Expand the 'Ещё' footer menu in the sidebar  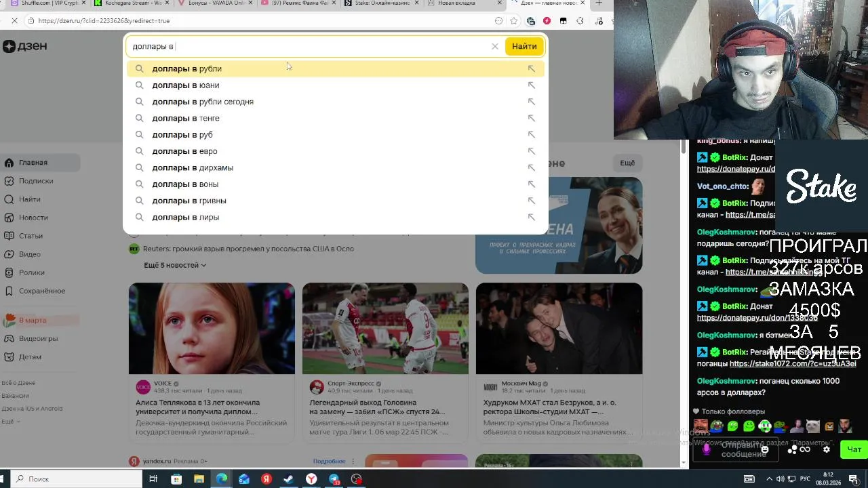click(10, 422)
